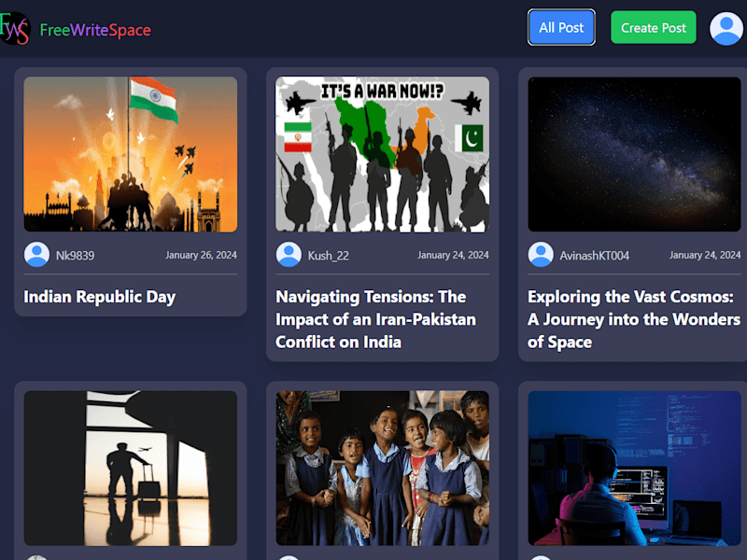
Task: Open the schoolchildren in uniforms post image
Action: tap(383, 469)
